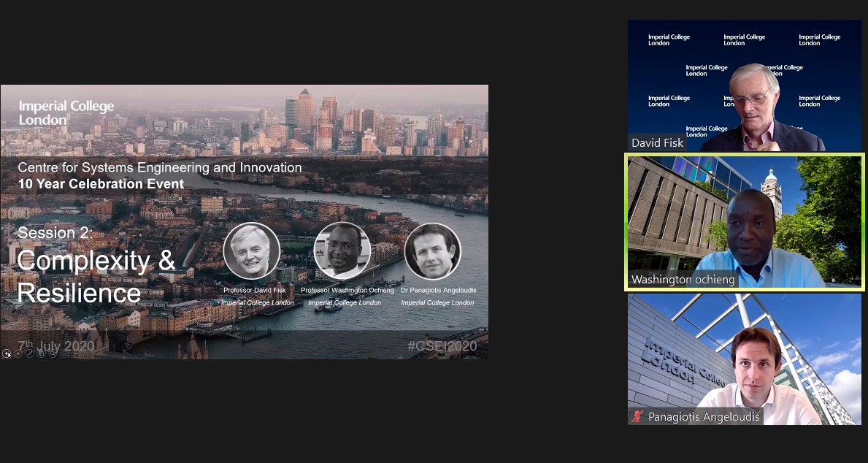Advance to the next slide using the forward arrow
The width and height of the screenshot is (868, 463).
[x=18, y=353]
